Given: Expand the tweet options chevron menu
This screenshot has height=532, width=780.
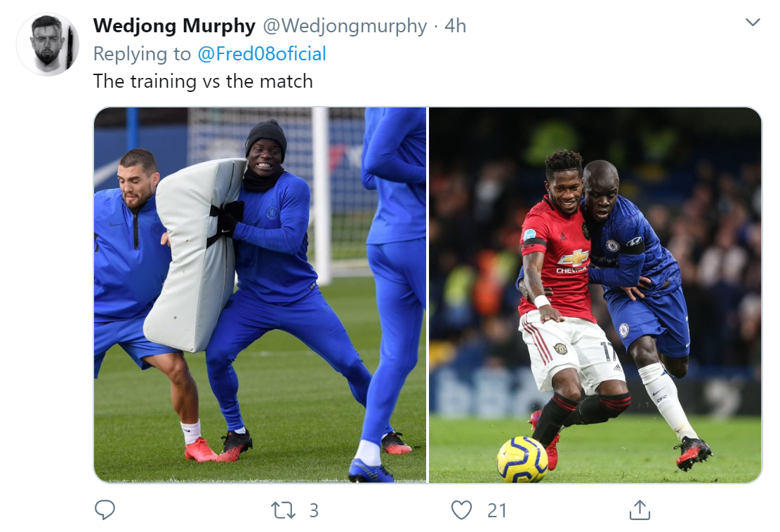Looking at the screenshot, I should coord(753,22).
